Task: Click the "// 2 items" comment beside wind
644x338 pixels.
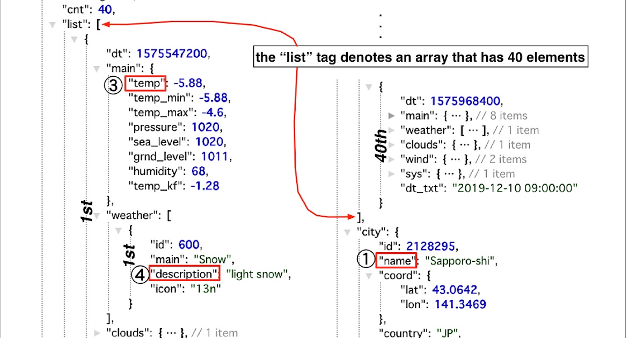Action: 500,159
